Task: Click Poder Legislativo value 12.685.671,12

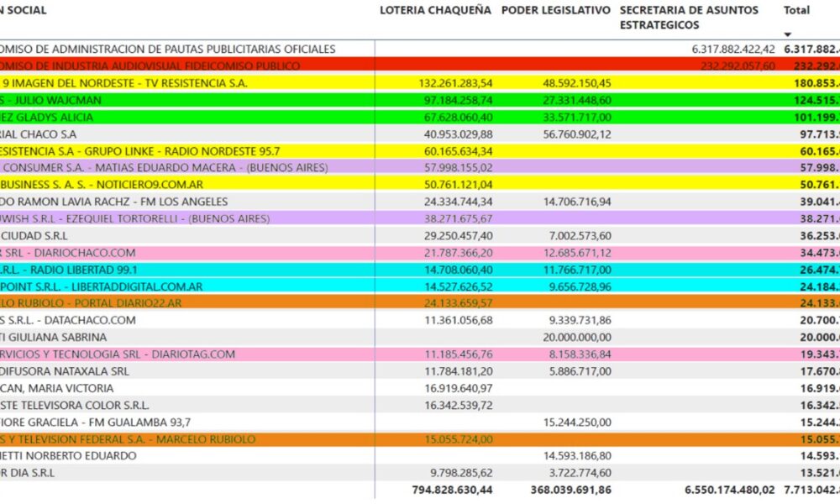Action: pos(577,253)
